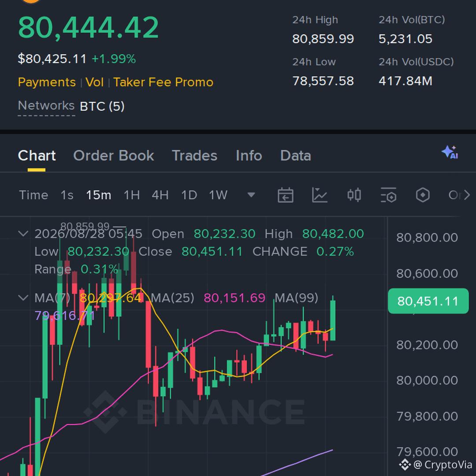476x476 pixels.
Task: Collapse the candle OHLC details row
Action: [23, 234]
